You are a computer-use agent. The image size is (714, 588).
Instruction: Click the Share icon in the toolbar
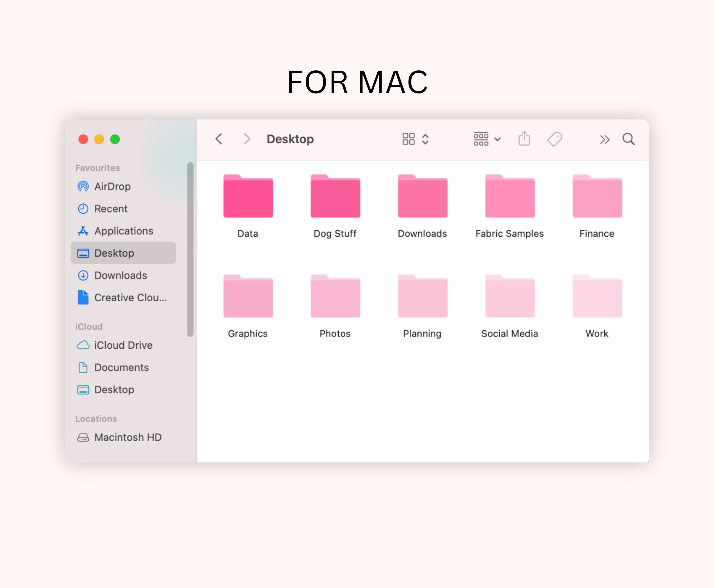524,139
